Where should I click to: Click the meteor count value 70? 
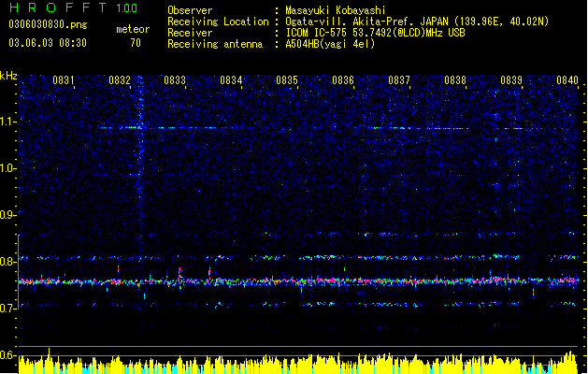click(136, 43)
